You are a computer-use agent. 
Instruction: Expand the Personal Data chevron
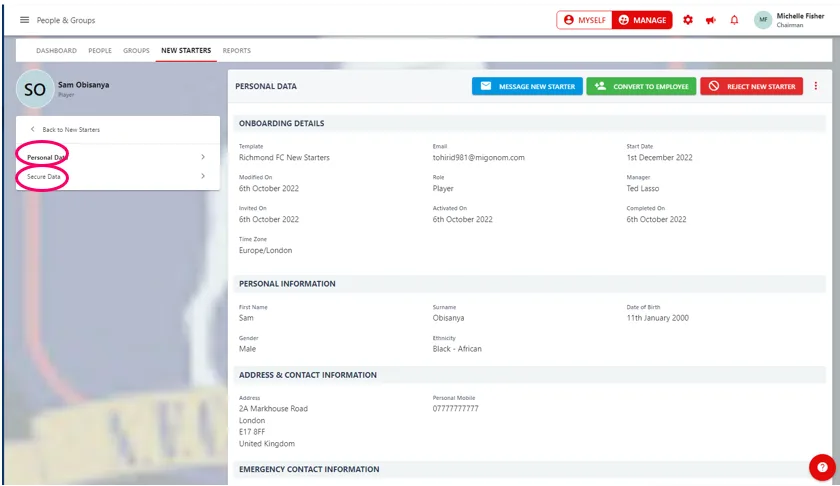[203, 156]
